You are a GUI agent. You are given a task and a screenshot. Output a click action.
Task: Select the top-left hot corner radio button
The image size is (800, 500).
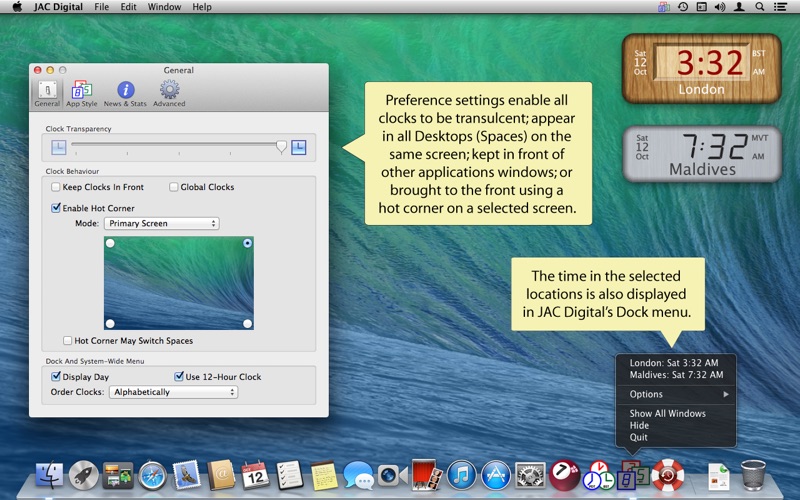(x=110, y=243)
